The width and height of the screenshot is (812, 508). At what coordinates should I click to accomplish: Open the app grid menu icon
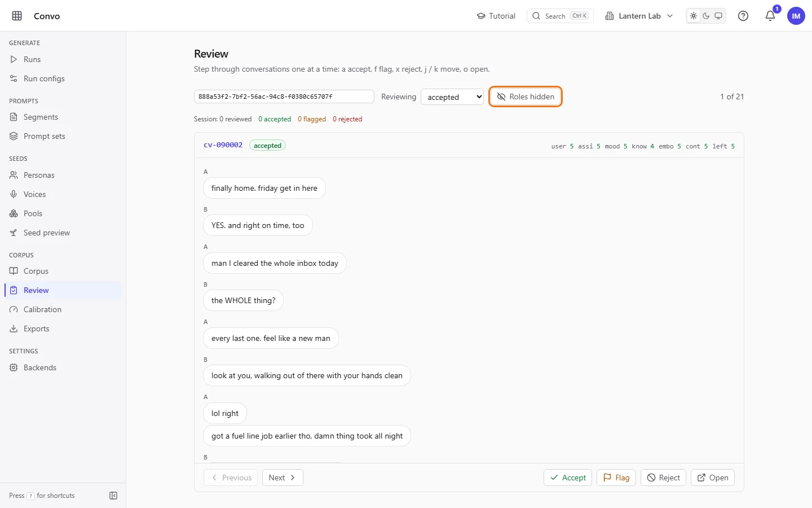17,16
